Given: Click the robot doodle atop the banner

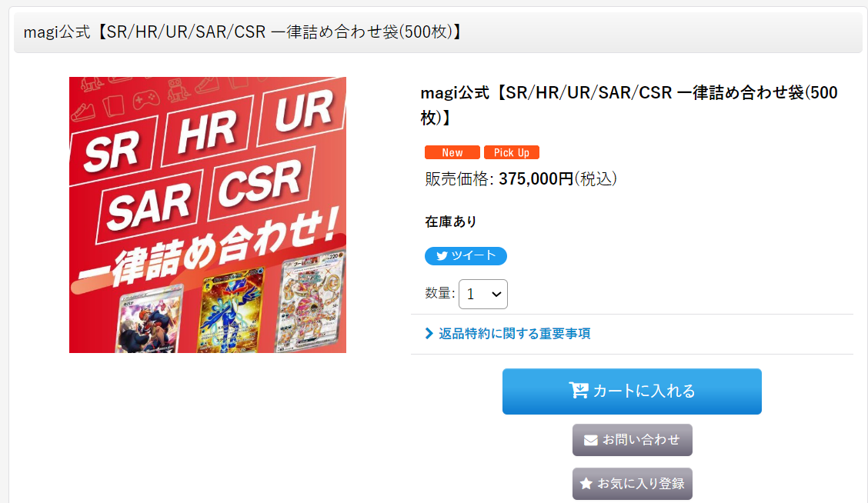Looking at the screenshot, I should pos(179,90).
